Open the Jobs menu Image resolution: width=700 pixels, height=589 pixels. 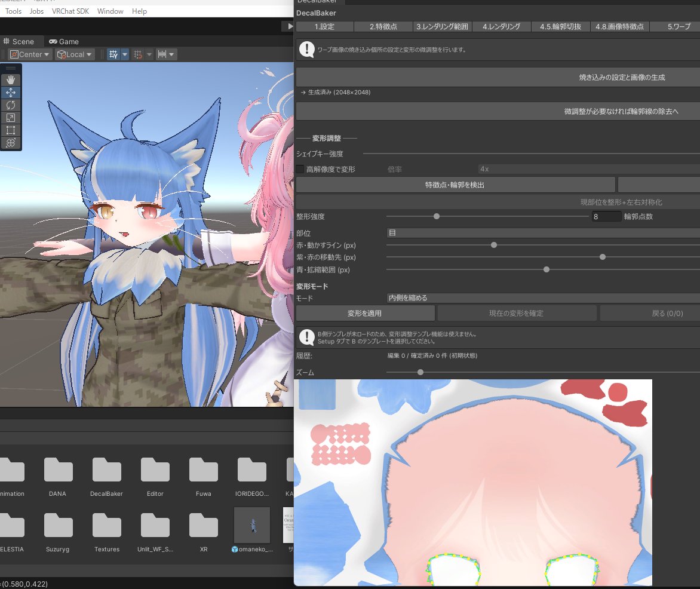coord(36,11)
